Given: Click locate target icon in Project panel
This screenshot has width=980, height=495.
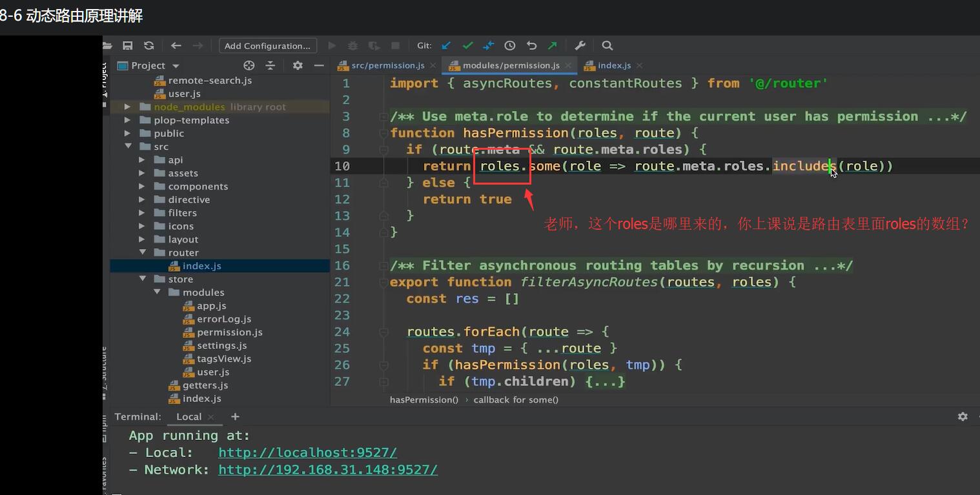Looking at the screenshot, I should 249,66.
